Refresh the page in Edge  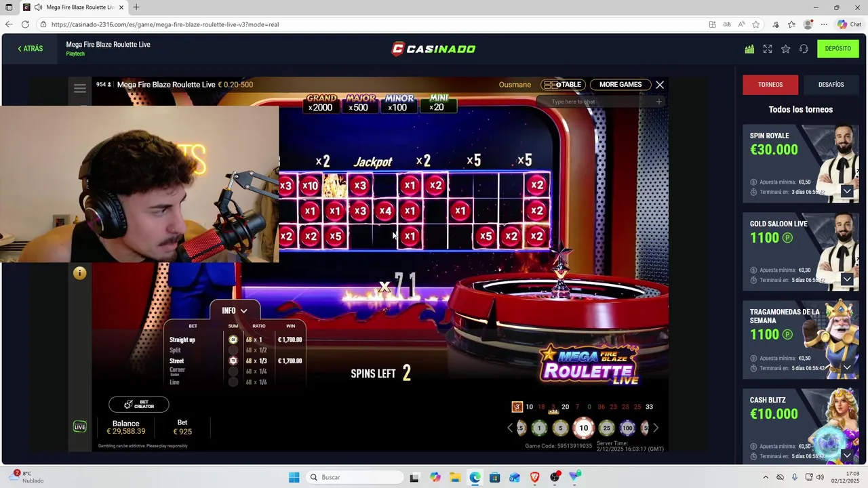[25, 24]
